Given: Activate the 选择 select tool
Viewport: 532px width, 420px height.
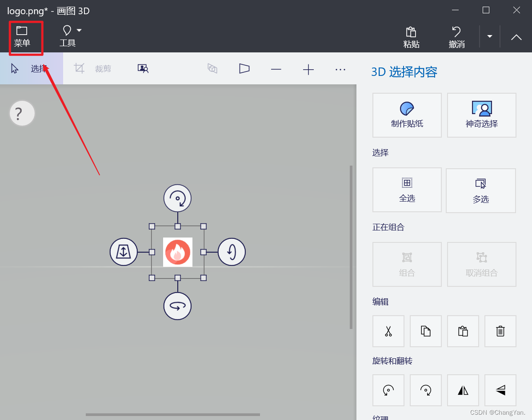Looking at the screenshot, I should (31, 68).
